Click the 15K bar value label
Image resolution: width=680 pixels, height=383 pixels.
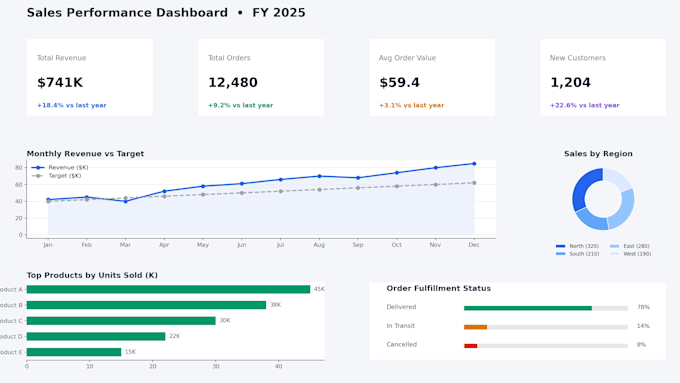(x=130, y=352)
